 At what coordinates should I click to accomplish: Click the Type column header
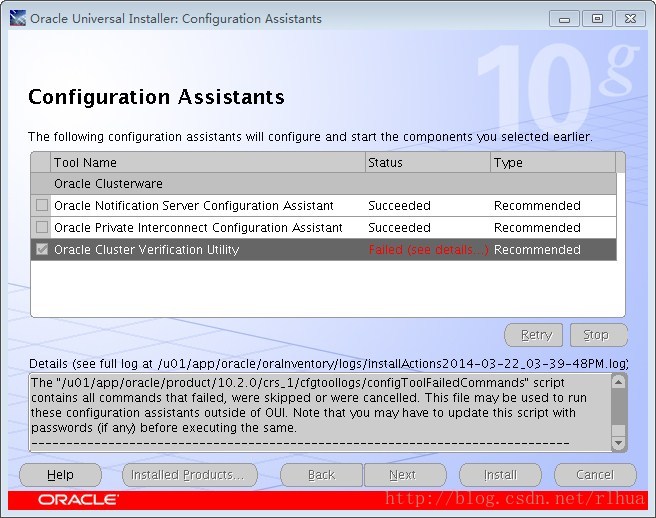553,162
